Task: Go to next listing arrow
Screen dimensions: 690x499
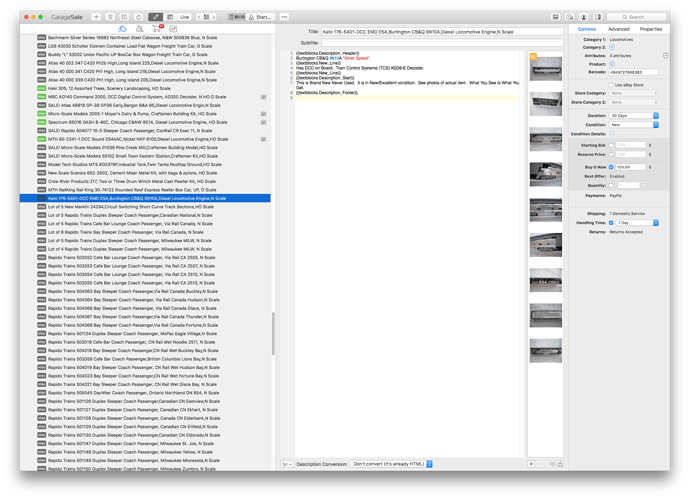Action: 214,17
